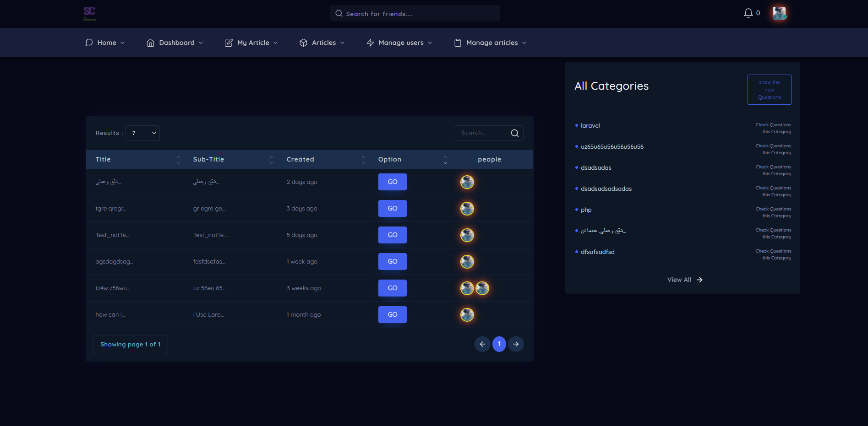Click the notification bell icon
The image size is (868, 426).
[x=748, y=13]
